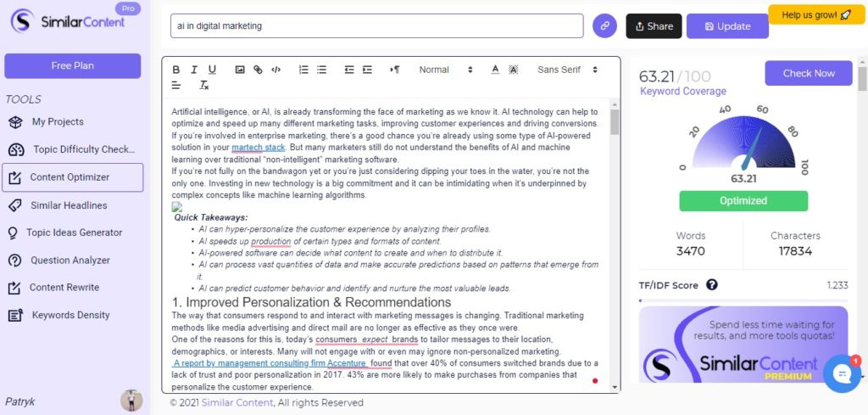
Task: Insert a hyperlink with the link icon
Action: [x=258, y=70]
